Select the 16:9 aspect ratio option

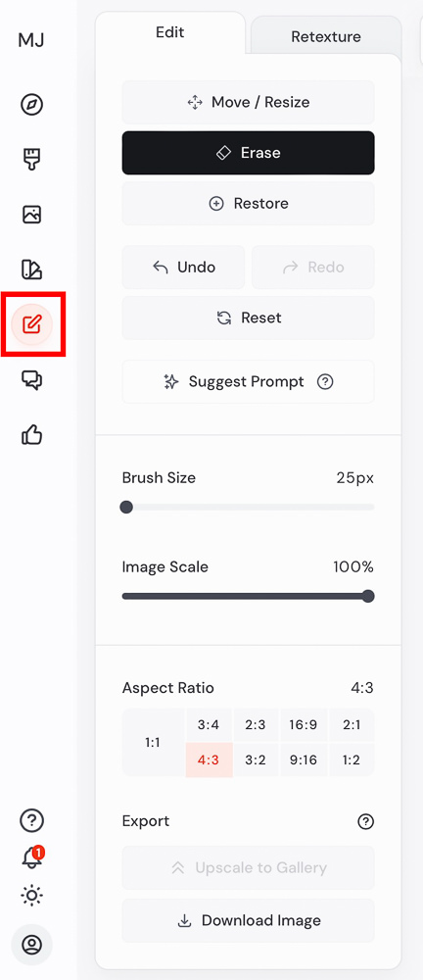click(x=303, y=725)
